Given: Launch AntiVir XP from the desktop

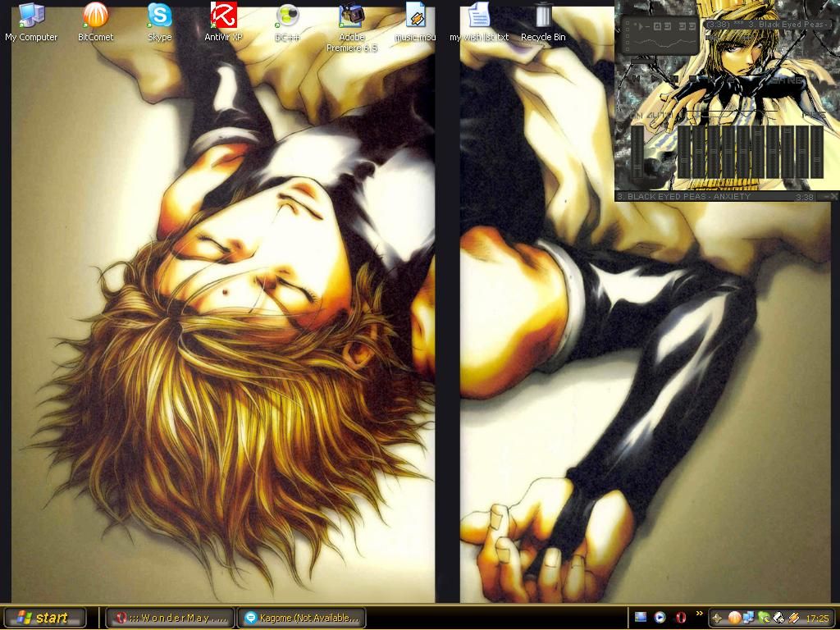Looking at the screenshot, I should [x=223, y=22].
